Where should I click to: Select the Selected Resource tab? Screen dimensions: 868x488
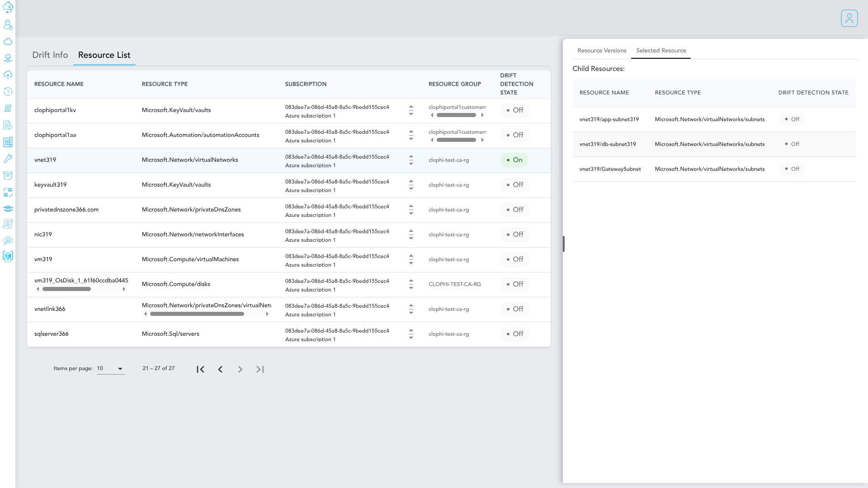(x=661, y=51)
